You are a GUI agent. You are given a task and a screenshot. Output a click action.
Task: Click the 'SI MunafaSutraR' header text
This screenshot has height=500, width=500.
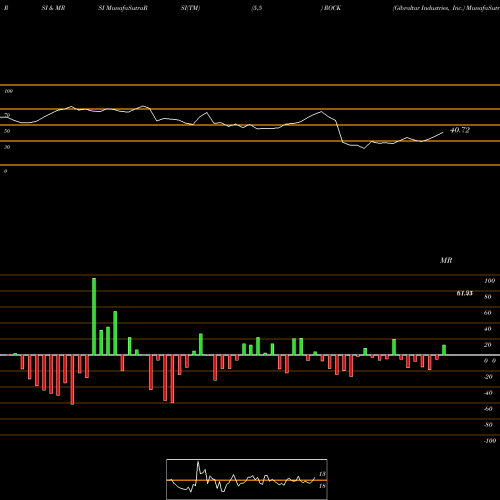click(x=123, y=8)
